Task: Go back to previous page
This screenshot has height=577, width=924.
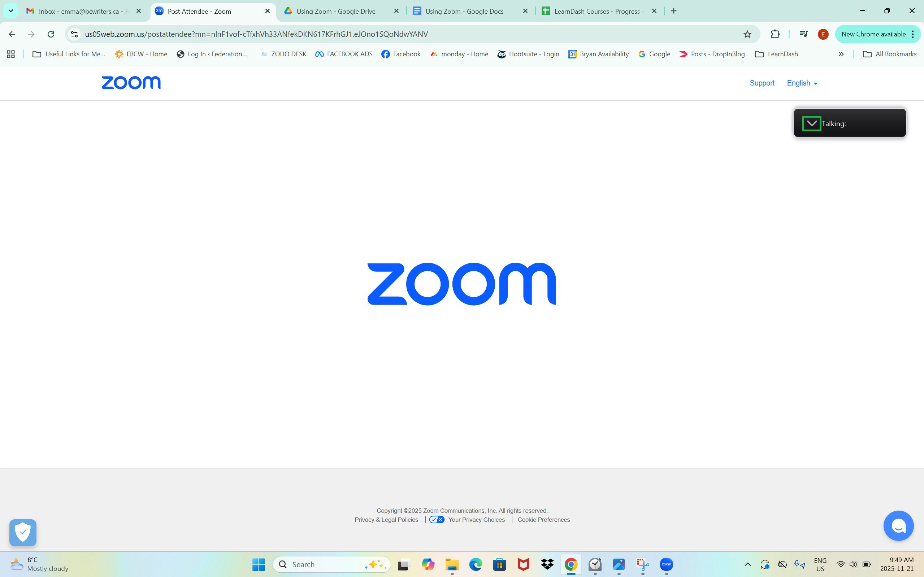Action: 12,34
